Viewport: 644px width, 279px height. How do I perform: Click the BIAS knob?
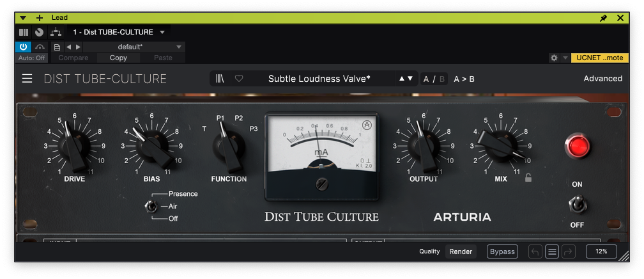pyautogui.click(x=152, y=146)
